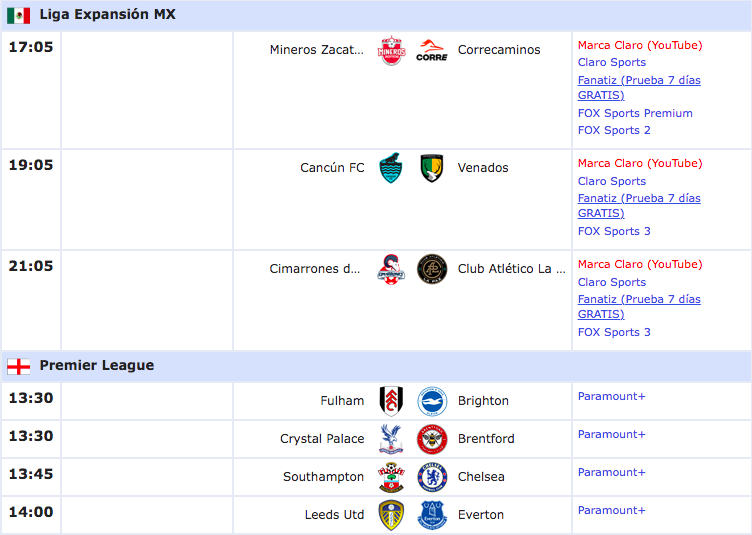This screenshot has height=535, width=752.
Task: Click the Brentford bee logo
Action: tap(432, 439)
